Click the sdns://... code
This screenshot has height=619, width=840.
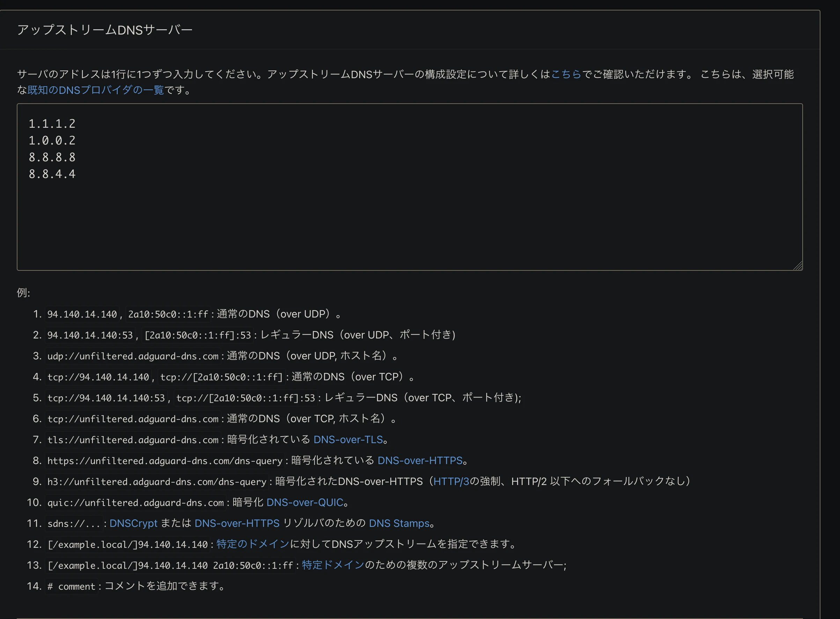pyautogui.click(x=74, y=524)
